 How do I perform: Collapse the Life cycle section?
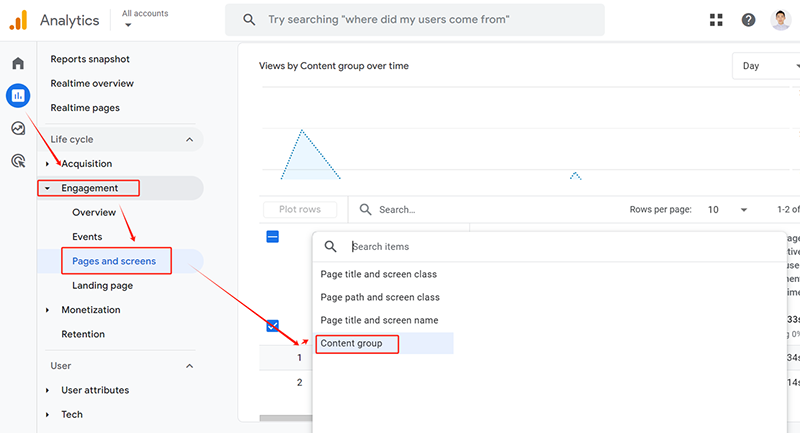[190, 140]
